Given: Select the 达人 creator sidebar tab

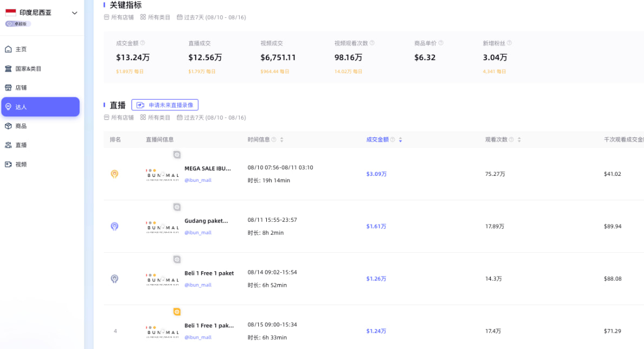Looking at the screenshot, I should pos(40,107).
